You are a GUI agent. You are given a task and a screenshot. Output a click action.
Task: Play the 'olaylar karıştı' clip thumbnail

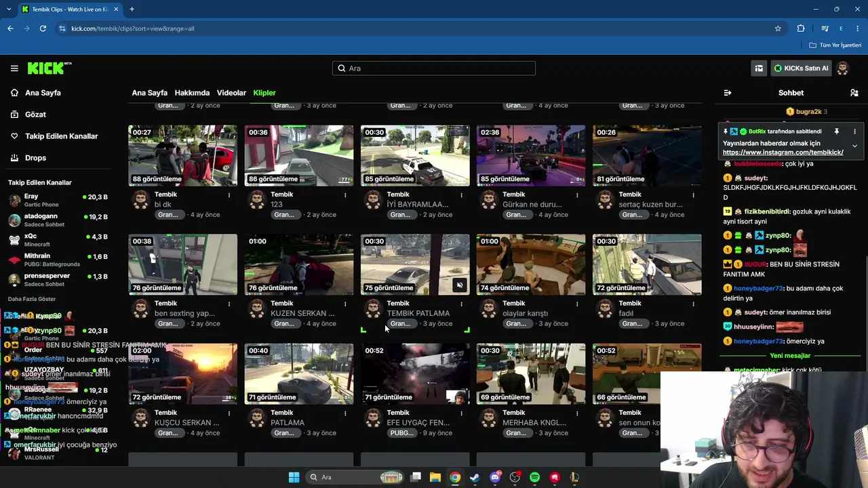pyautogui.click(x=531, y=264)
